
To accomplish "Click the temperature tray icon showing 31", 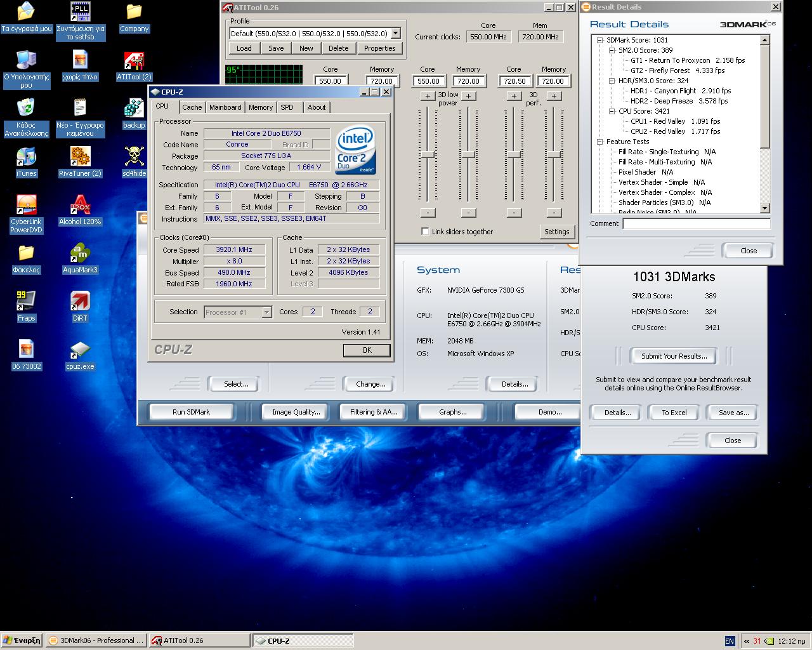I will pyautogui.click(x=757, y=641).
